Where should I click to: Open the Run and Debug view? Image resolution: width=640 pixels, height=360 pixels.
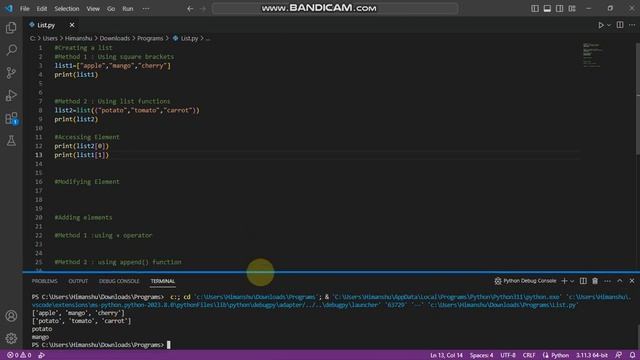click(11, 96)
